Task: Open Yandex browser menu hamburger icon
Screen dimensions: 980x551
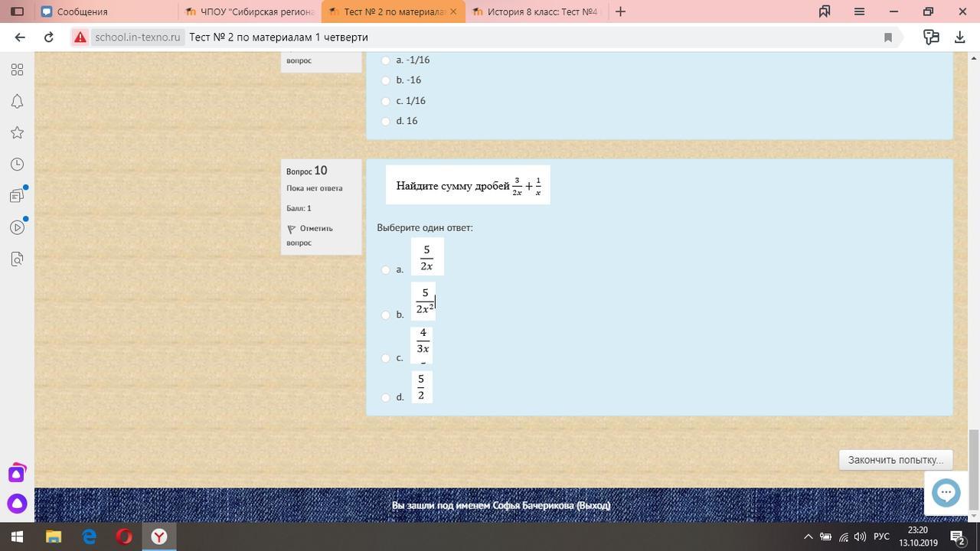Action: coord(859,11)
